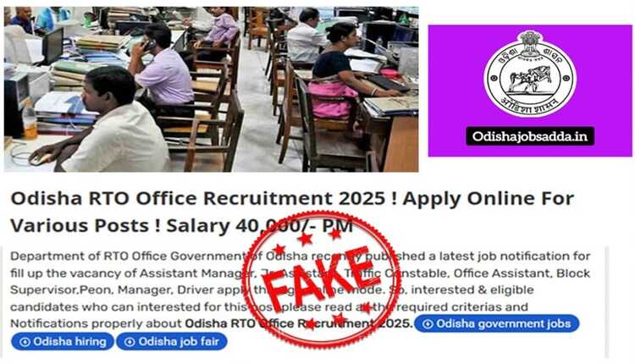
Task: Click the red FAKE stamp
Action: 322,279
